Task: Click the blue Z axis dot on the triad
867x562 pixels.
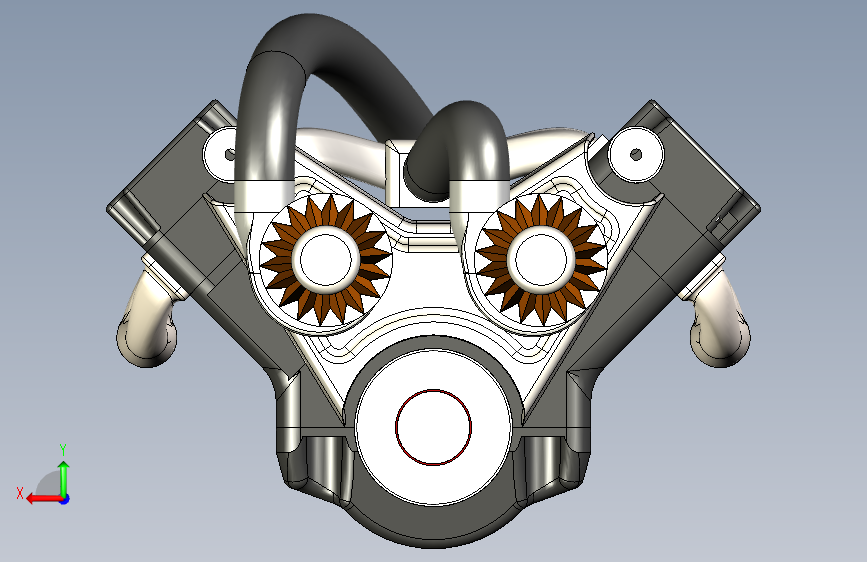Action: [x=65, y=500]
